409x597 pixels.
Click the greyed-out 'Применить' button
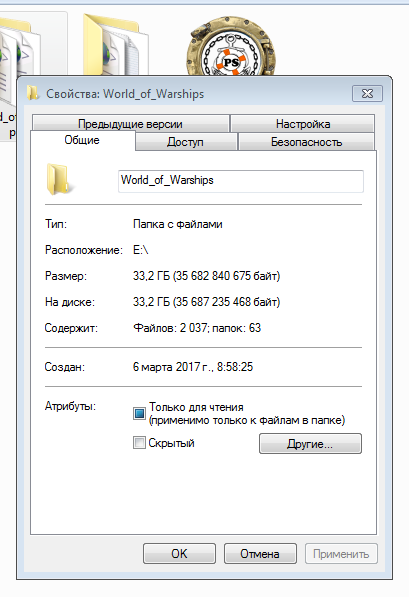click(341, 554)
